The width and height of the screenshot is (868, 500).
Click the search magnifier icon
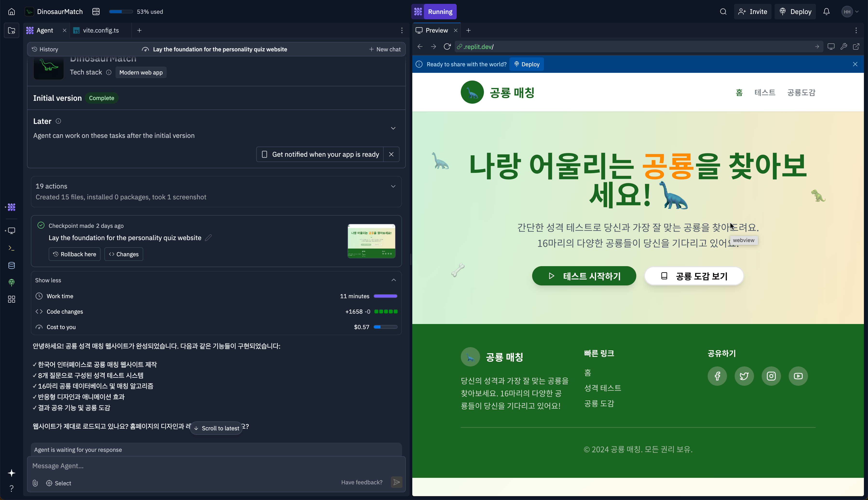pyautogui.click(x=723, y=12)
